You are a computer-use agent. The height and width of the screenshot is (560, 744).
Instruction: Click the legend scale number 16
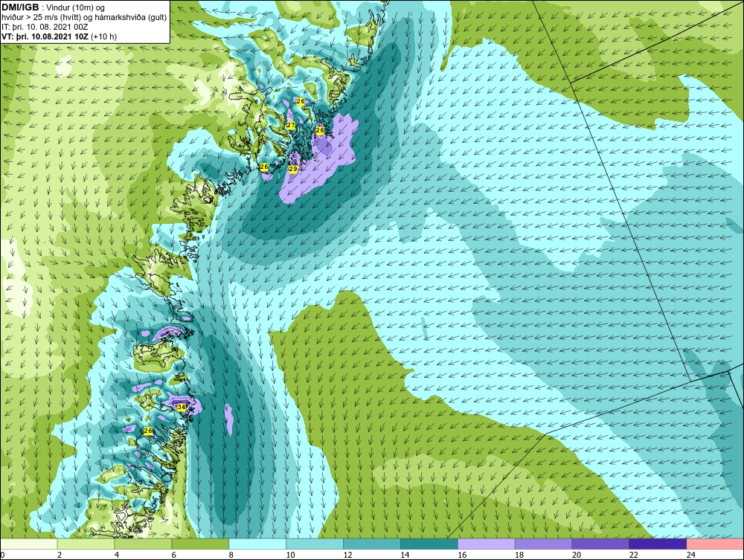tap(462, 555)
